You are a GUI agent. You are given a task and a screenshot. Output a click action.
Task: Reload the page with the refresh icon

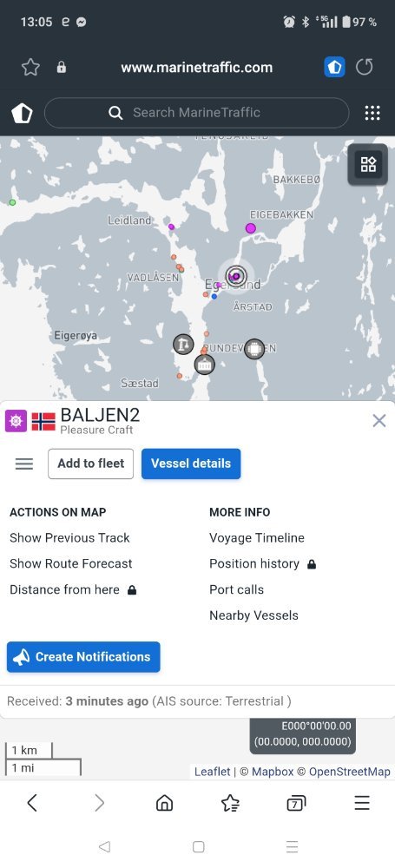(x=364, y=68)
